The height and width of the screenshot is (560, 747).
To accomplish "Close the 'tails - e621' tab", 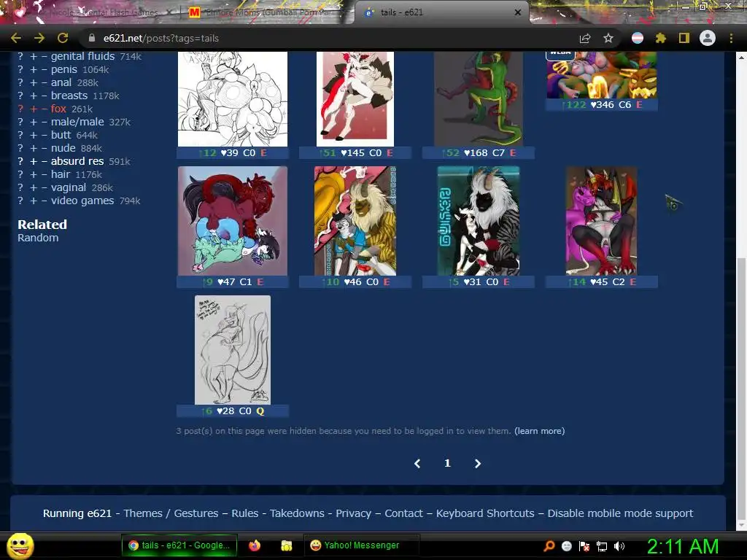I will coord(518,12).
